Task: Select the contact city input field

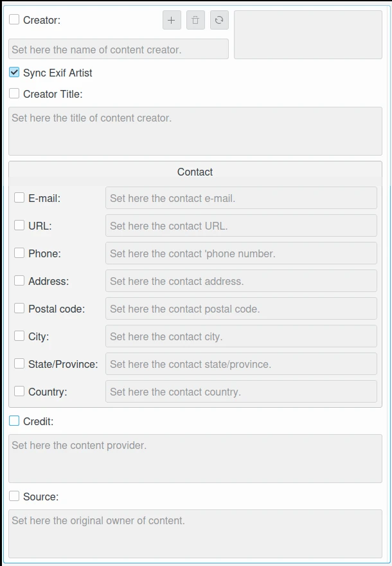Action: [x=241, y=336]
